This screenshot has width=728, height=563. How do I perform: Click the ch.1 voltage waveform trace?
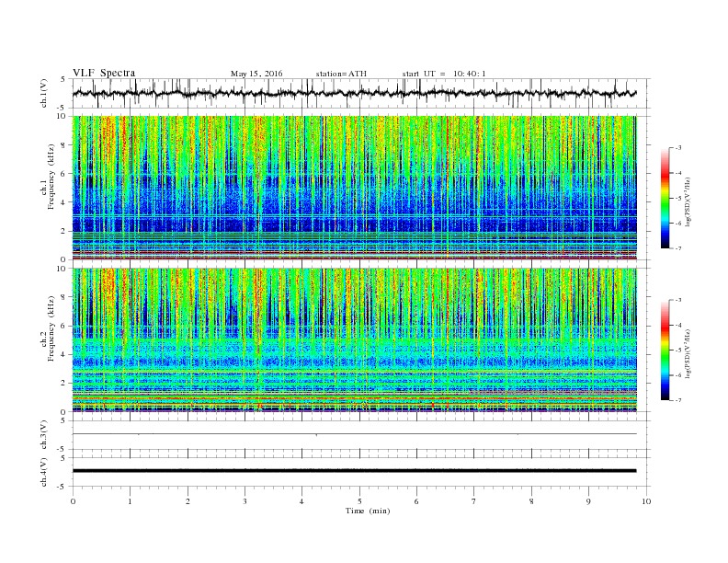[x=354, y=93]
